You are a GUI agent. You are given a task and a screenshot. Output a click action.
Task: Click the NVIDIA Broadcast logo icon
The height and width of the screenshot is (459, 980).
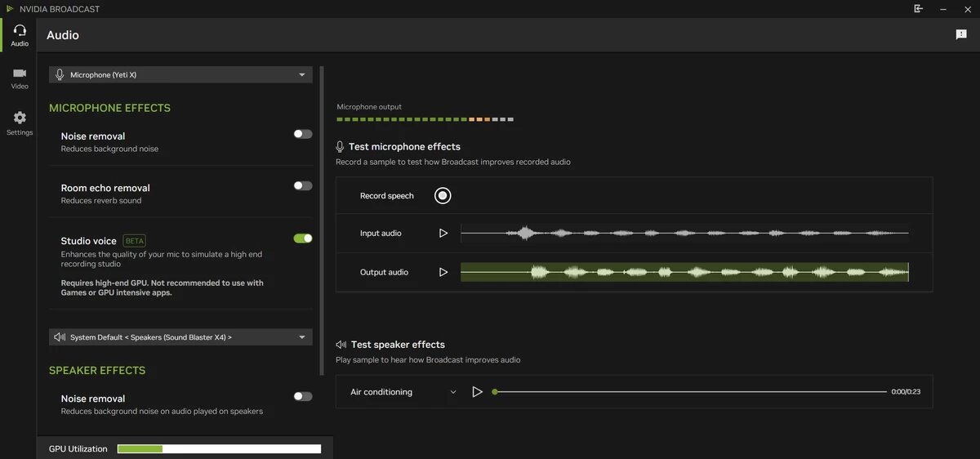9,8
